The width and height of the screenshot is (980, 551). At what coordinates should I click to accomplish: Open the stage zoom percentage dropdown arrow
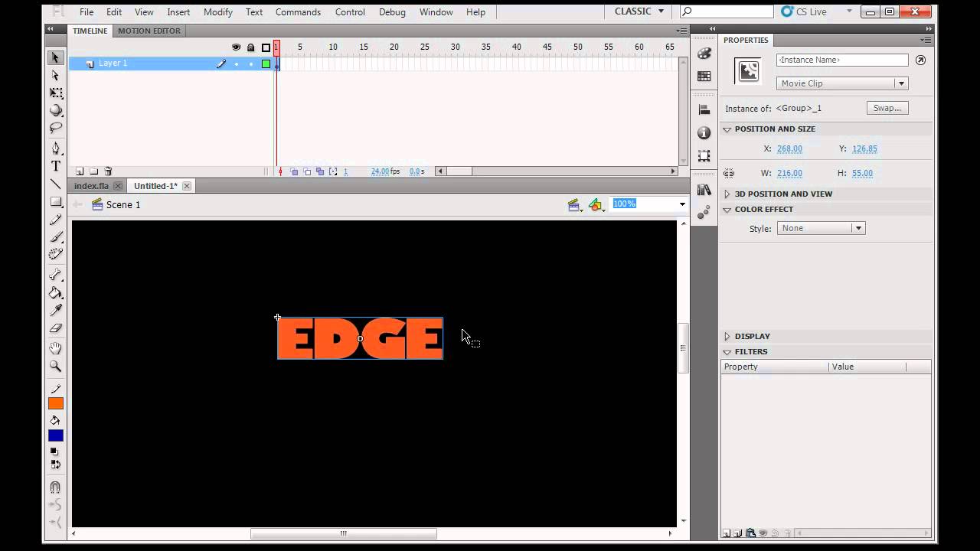click(682, 204)
